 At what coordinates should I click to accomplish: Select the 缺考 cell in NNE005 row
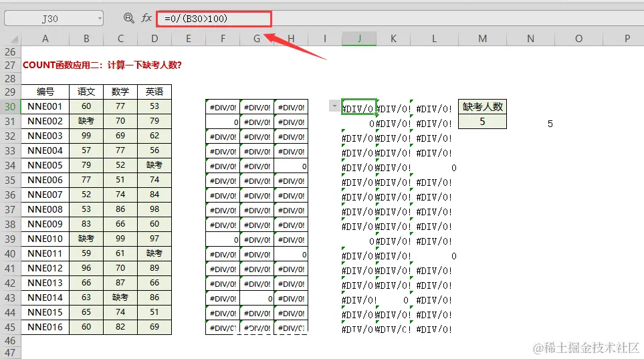[x=154, y=165]
